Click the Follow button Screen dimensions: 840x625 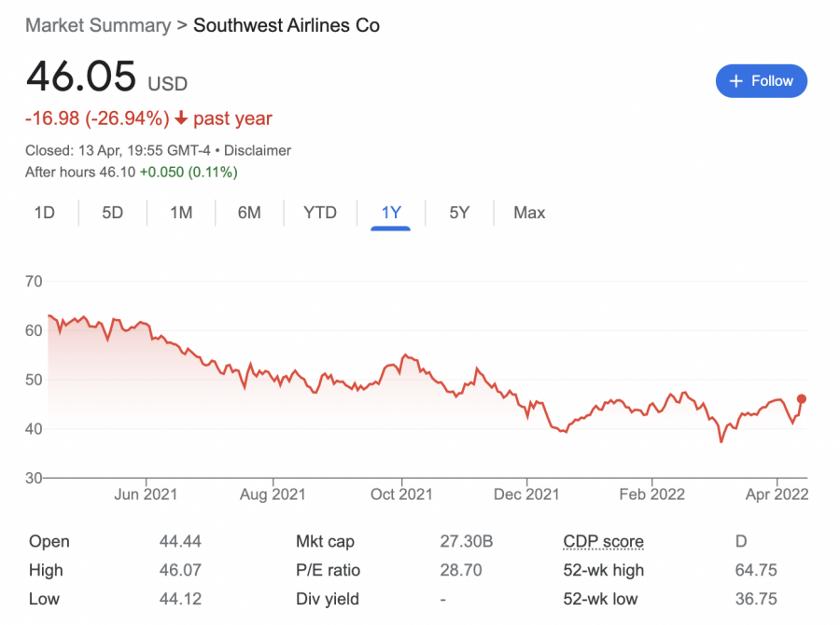(761, 81)
